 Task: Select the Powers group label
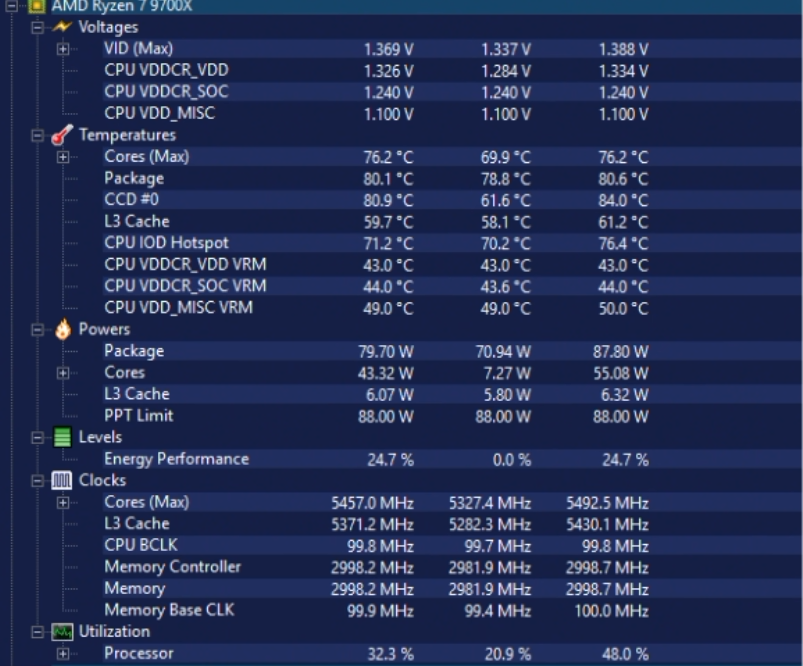click(x=104, y=329)
